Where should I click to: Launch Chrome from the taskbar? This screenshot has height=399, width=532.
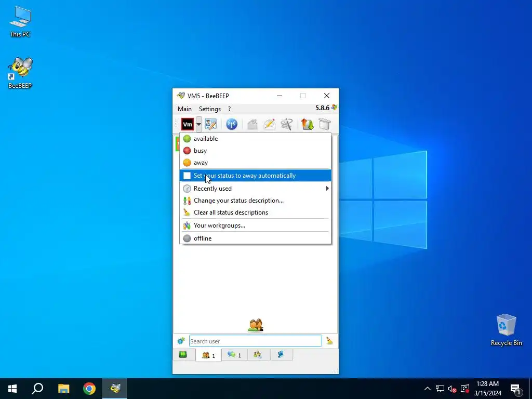point(89,389)
